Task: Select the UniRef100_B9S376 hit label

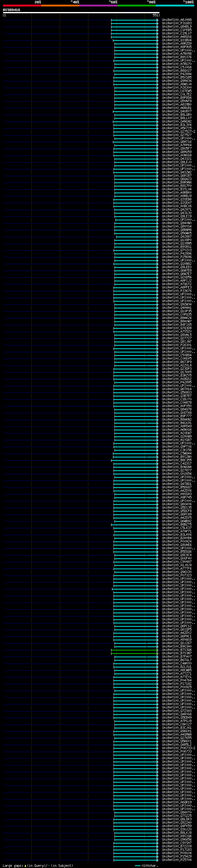Action: 176,57
